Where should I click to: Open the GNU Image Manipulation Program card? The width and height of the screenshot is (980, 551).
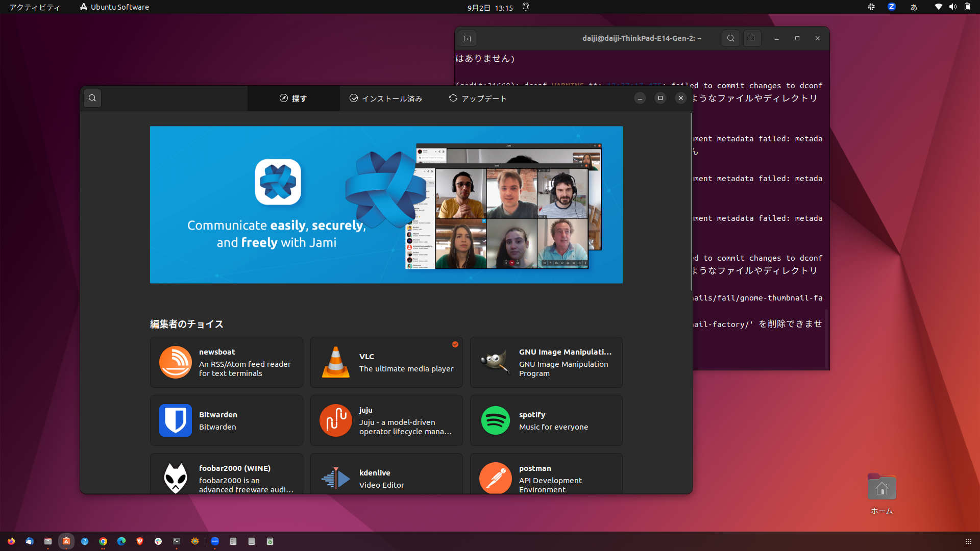[546, 362]
